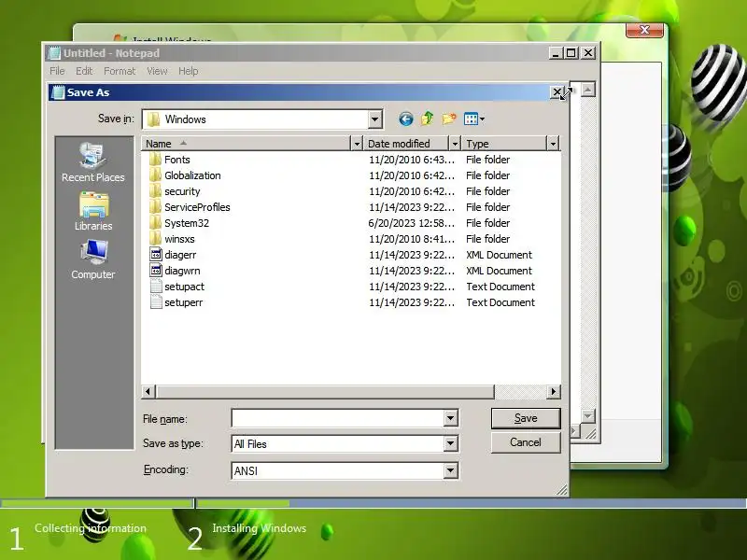Maximize the Notepad window
Screen dimensions: 747x560
(x=571, y=53)
